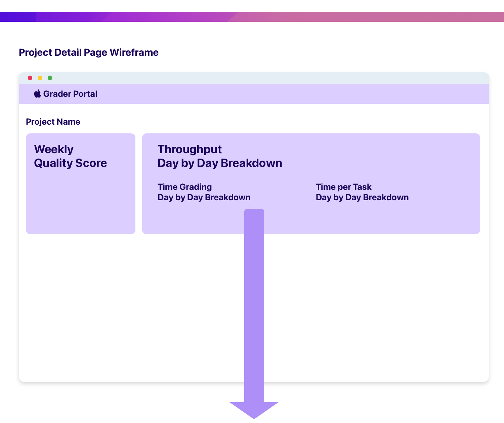Click the purple-pink gradient banner at top
Screen dimensions: 504x423
pos(252,17)
